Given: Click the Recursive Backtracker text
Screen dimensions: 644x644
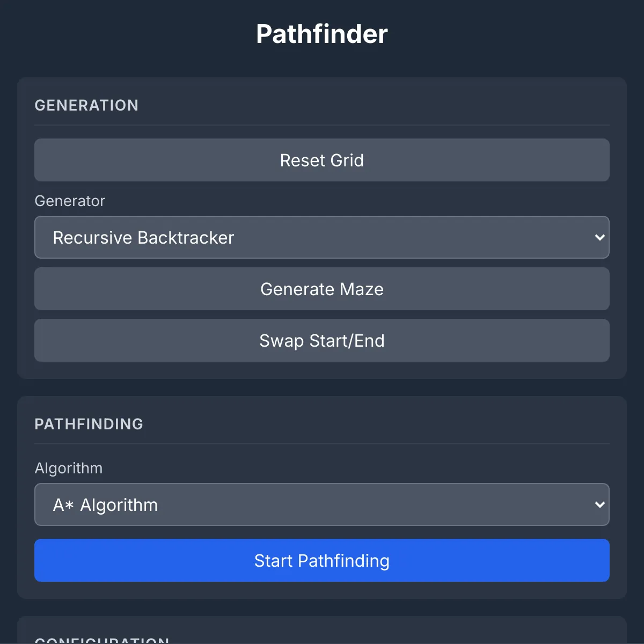Looking at the screenshot, I should 143,237.
